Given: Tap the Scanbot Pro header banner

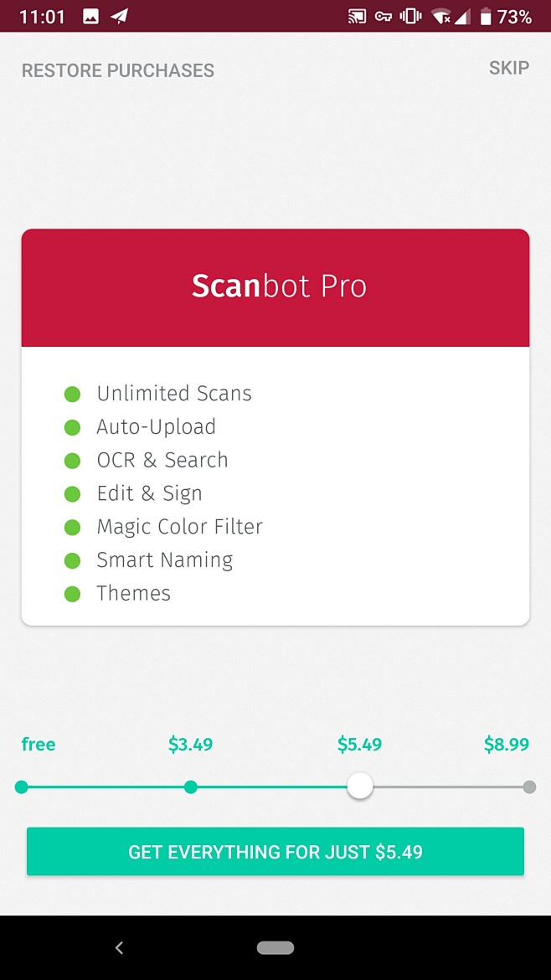Looking at the screenshot, I should tap(275, 286).
